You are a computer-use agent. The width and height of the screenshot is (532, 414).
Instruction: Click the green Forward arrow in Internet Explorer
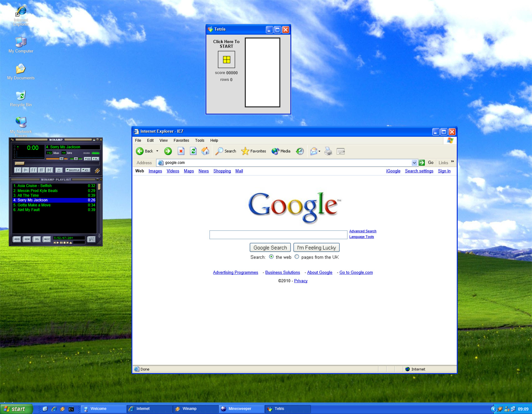168,151
